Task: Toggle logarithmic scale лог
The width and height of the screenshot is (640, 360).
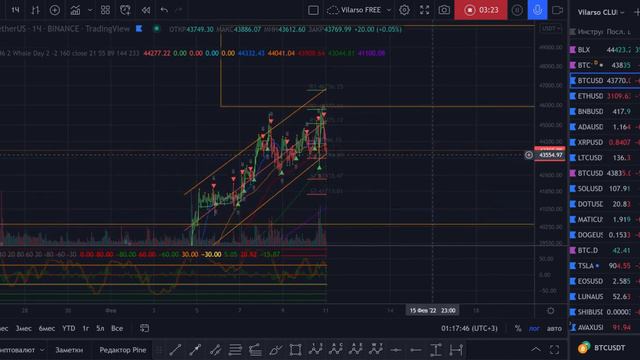Action: [534, 329]
